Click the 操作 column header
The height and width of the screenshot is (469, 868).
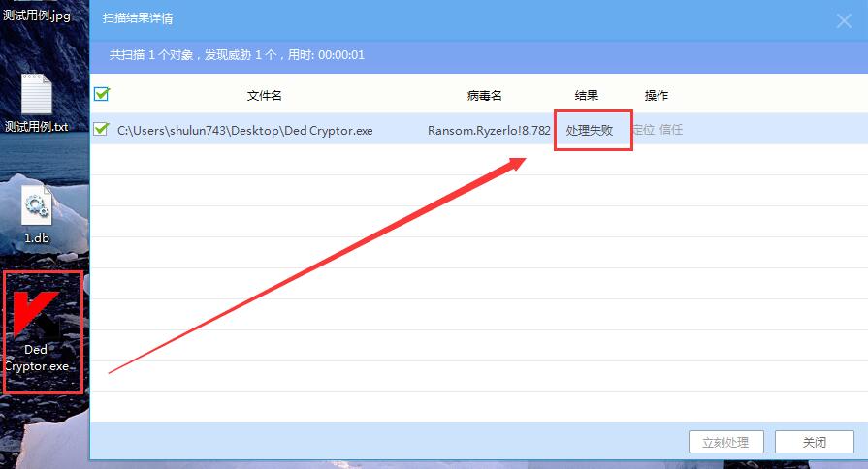coord(656,95)
